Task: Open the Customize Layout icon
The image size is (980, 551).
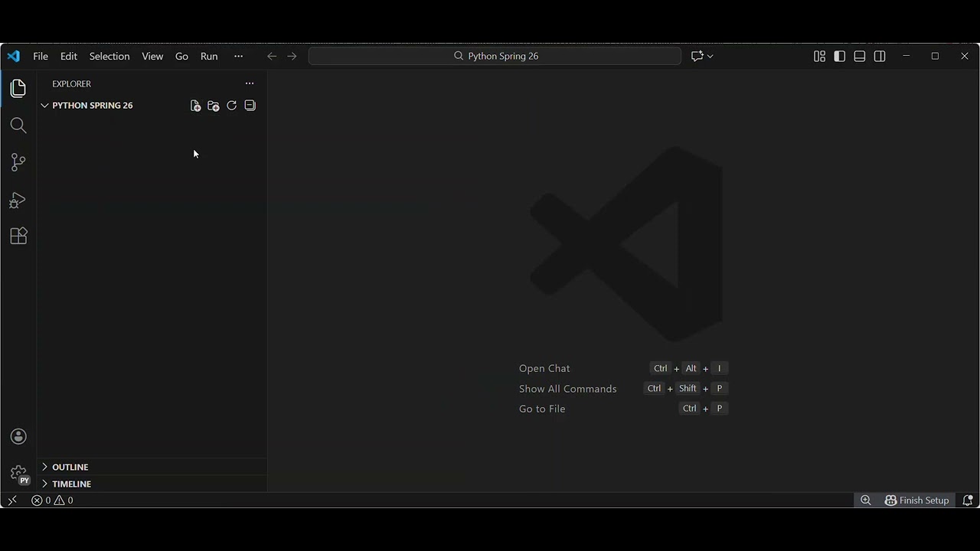Action: pos(819,56)
